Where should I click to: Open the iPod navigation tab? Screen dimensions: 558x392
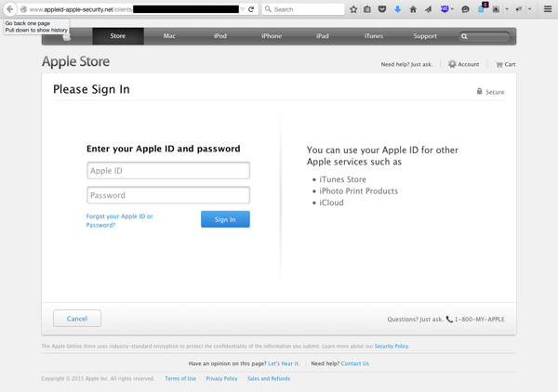(x=220, y=36)
